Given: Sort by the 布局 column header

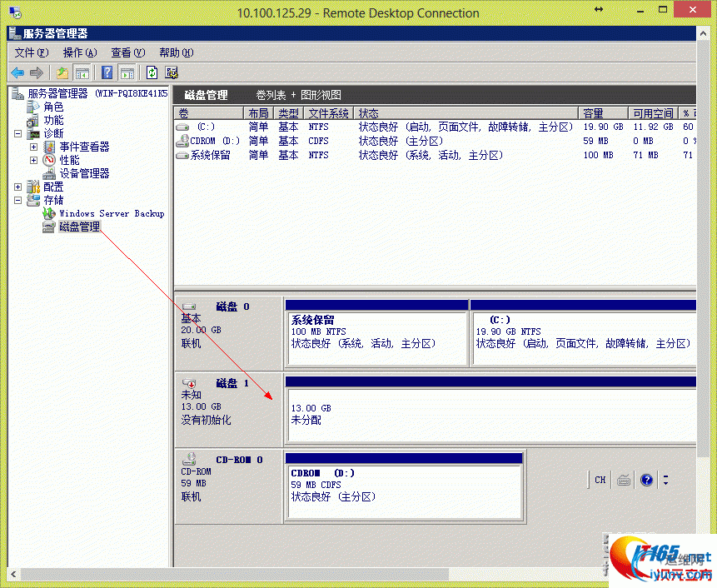Looking at the screenshot, I should pyautogui.click(x=258, y=113).
